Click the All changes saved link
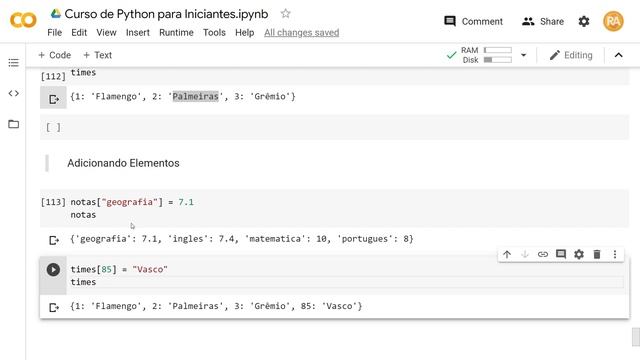This screenshot has width=640, height=360. click(301, 33)
